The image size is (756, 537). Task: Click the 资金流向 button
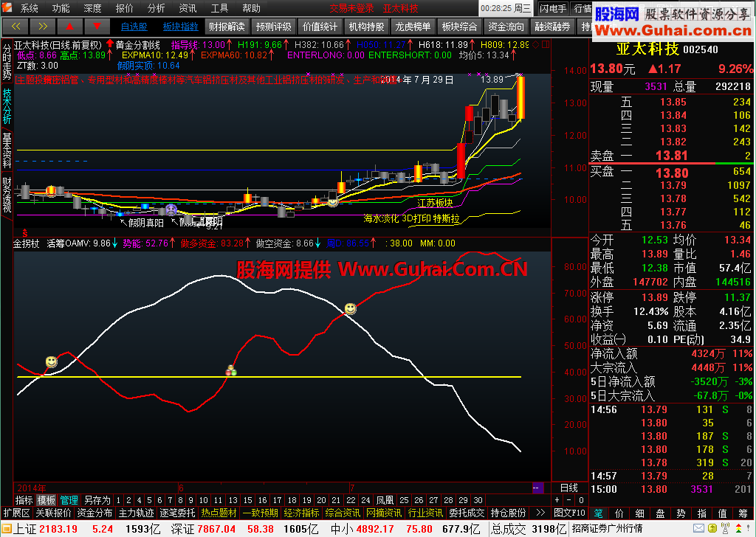pos(506,27)
